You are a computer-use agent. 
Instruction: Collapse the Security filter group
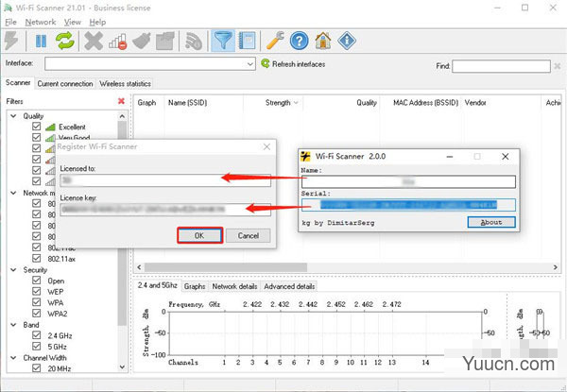tap(14, 270)
